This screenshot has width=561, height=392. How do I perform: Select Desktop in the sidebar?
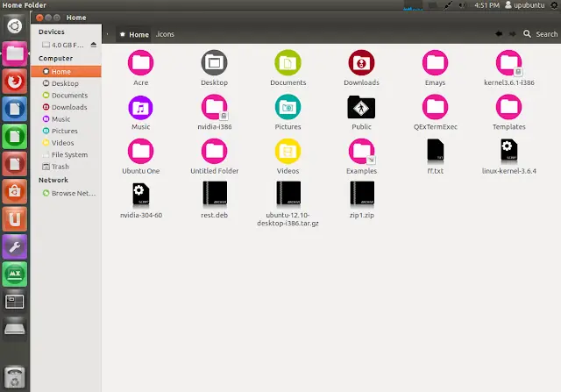coord(66,83)
